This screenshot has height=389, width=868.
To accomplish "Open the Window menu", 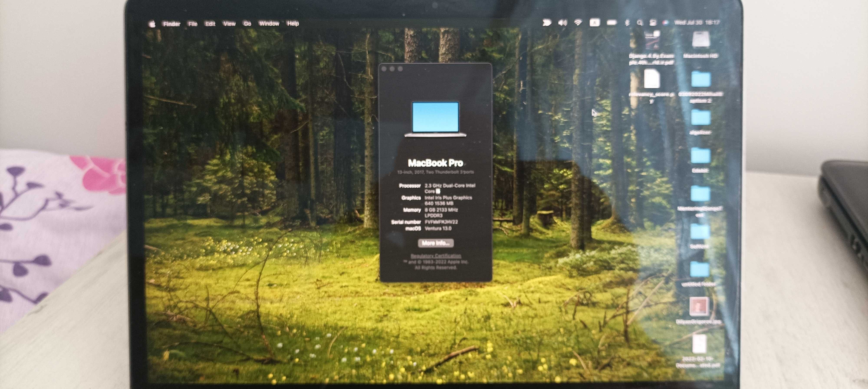I will point(269,24).
